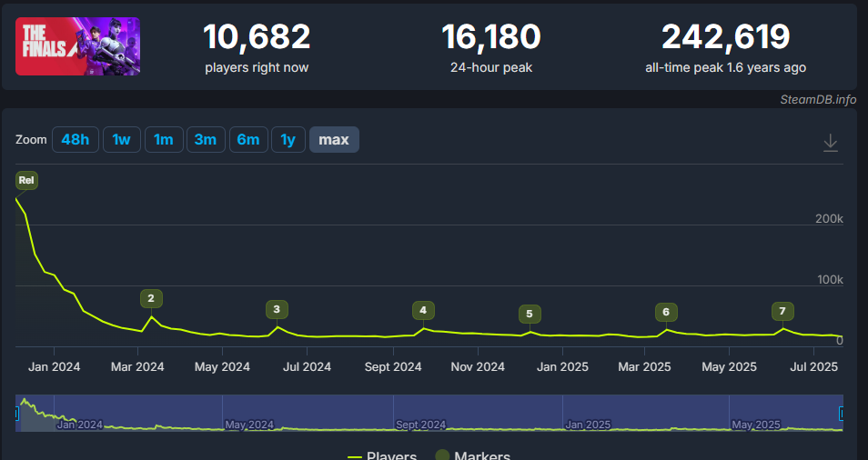The height and width of the screenshot is (460, 868).
Task: Click chart marker 4
Action: [x=423, y=310]
